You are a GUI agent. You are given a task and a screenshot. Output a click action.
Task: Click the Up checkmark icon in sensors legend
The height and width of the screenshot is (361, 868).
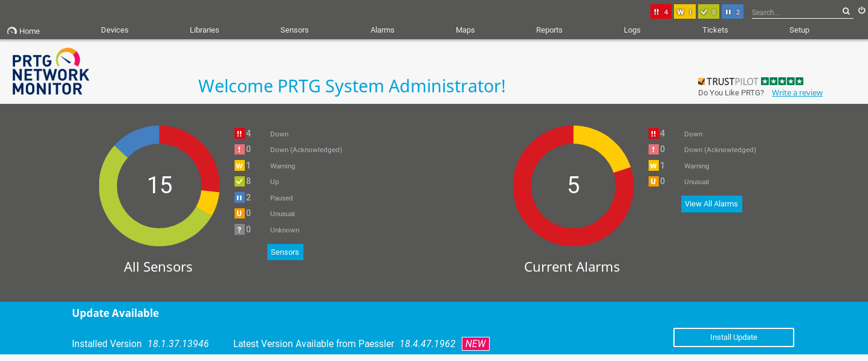(239, 181)
